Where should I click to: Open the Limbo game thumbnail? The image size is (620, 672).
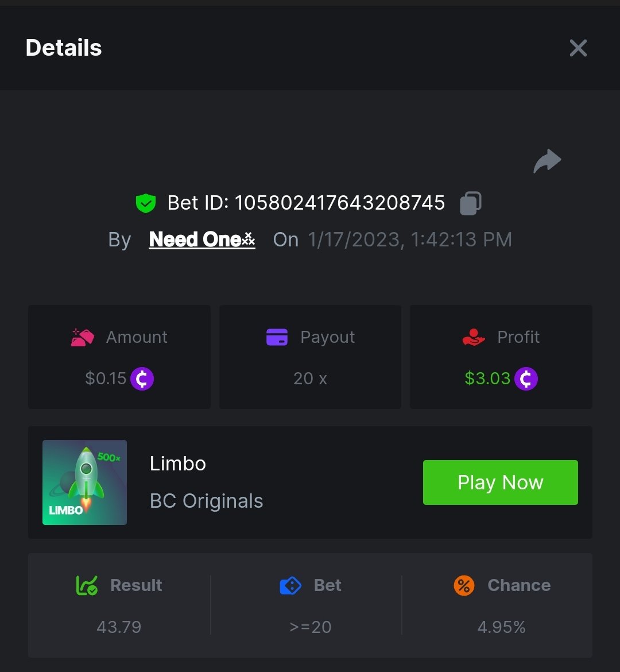tap(84, 482)
